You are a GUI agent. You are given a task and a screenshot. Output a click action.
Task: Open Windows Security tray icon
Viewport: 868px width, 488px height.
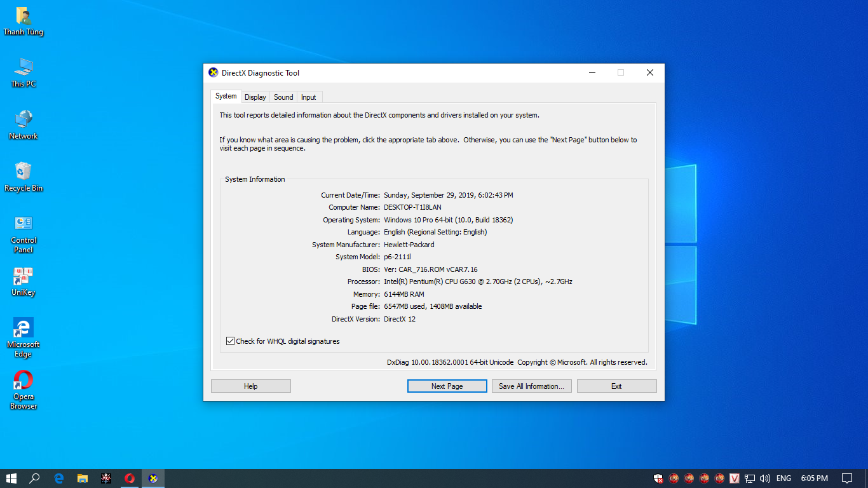[658, 478]
